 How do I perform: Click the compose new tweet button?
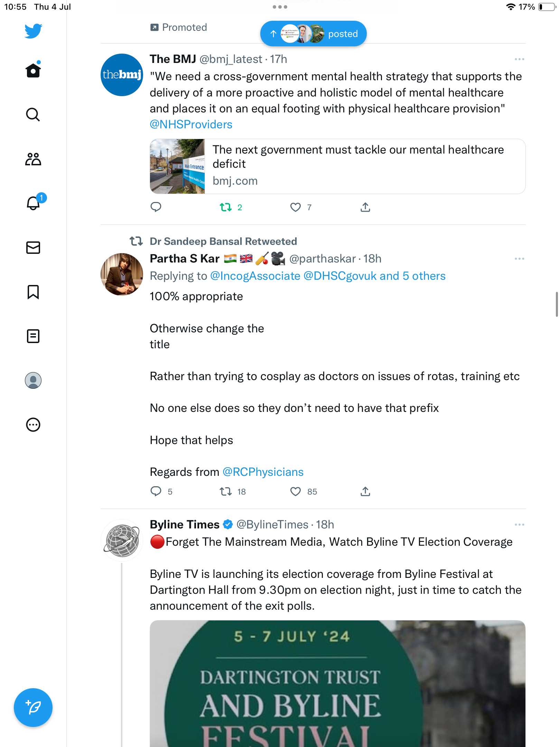click(x=33, y=708)
